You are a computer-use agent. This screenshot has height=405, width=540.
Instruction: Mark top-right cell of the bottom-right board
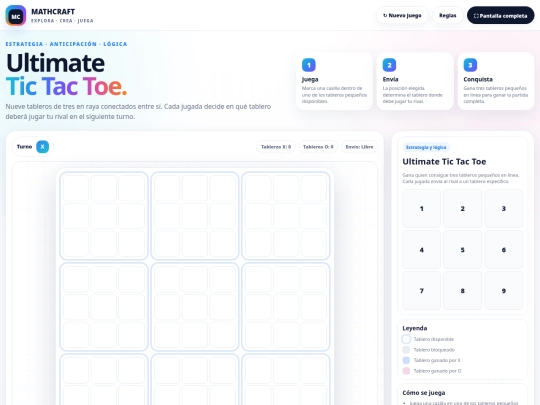pyautogui.click(x=314, y=370)
